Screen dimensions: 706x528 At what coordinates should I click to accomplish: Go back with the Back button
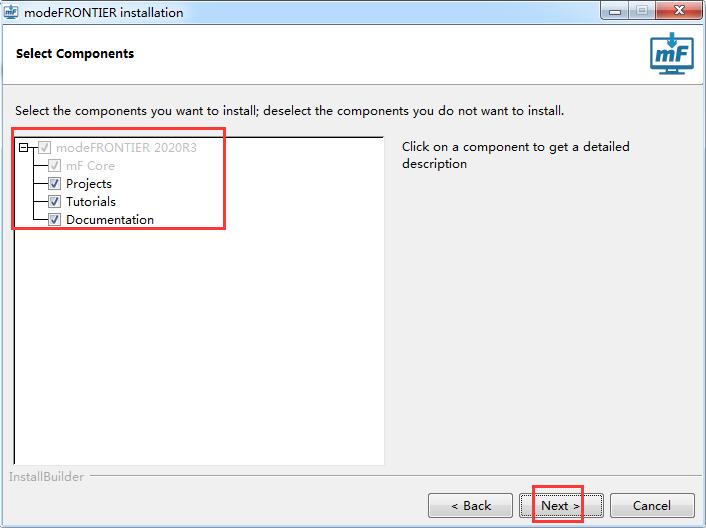pyautogui.click(x=470, y=505)
